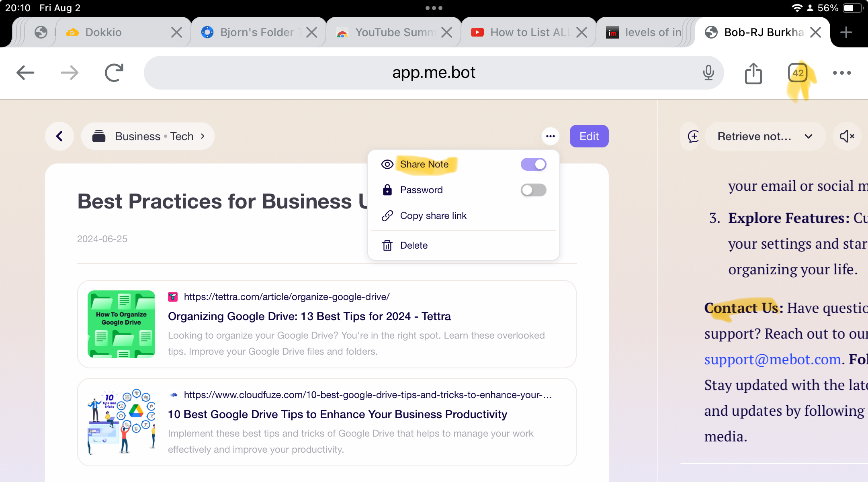
Task: Click the Organize Google Drive thumbnail
Action: 121,324
